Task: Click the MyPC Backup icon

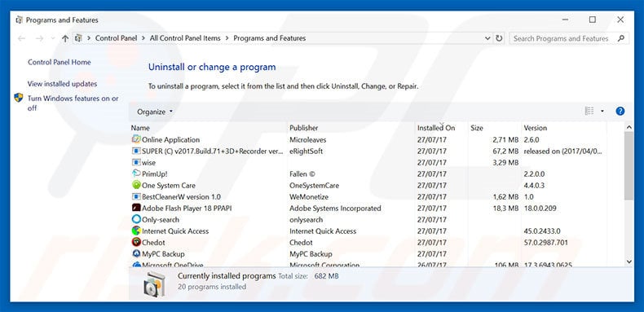Action: (x=136, y=253)
